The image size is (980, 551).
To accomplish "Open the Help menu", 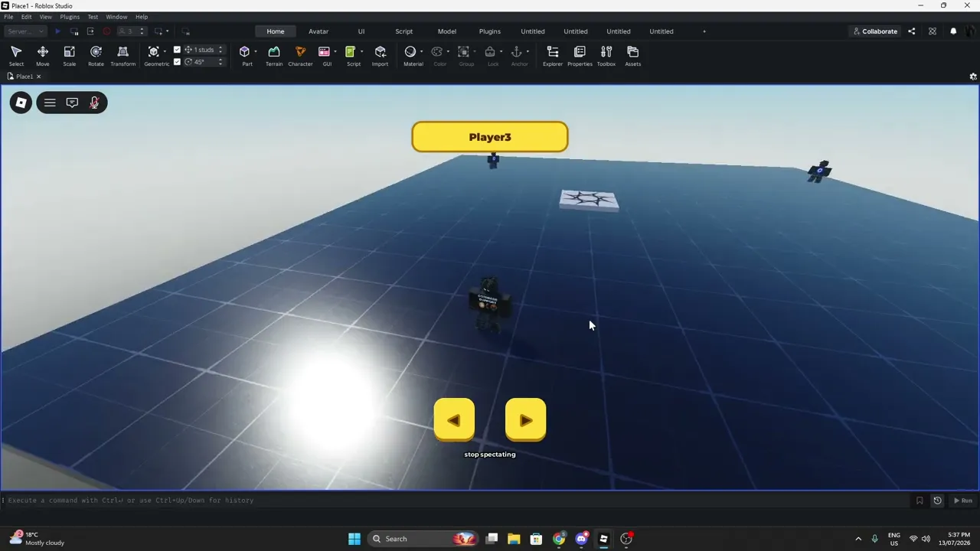I will [x=142, y=17].
